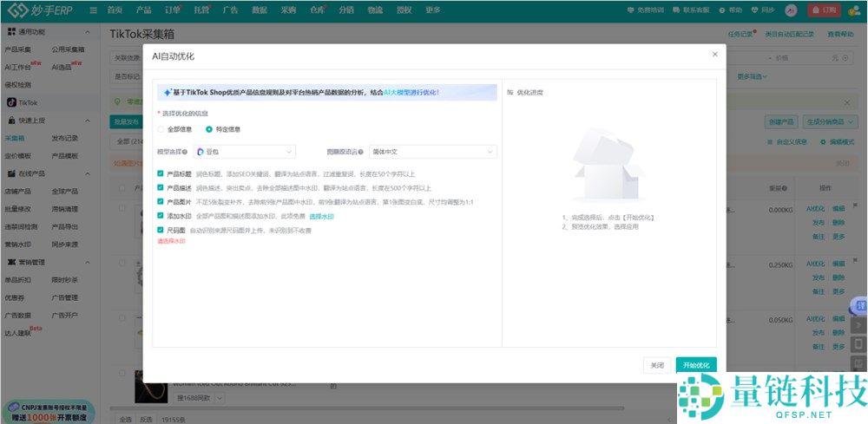Image resolution: width=868 pixels, height=424 pixels.
Task: Click the 重量 column help icon
Action: tap(784, 188)
